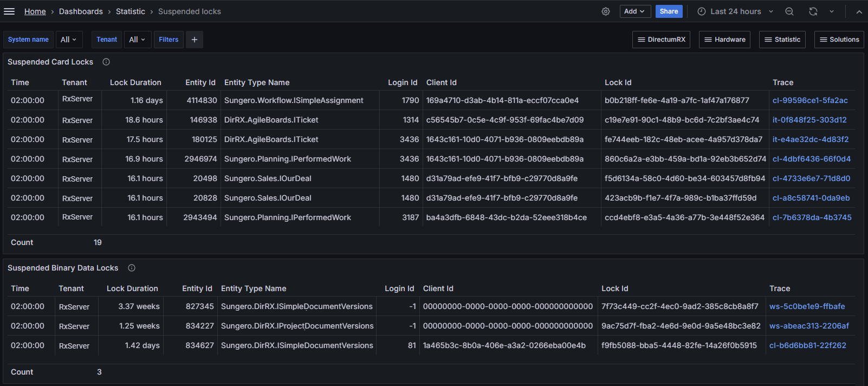868x386 pixels.
Task: Click the zoom out time range icon
Action: point(789,11)
